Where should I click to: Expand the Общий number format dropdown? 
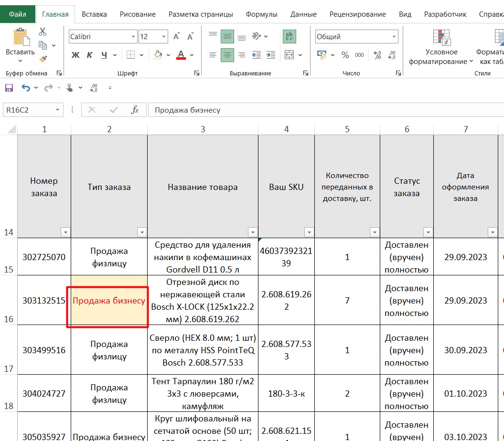pyautogui.click(x=394, y=37)
